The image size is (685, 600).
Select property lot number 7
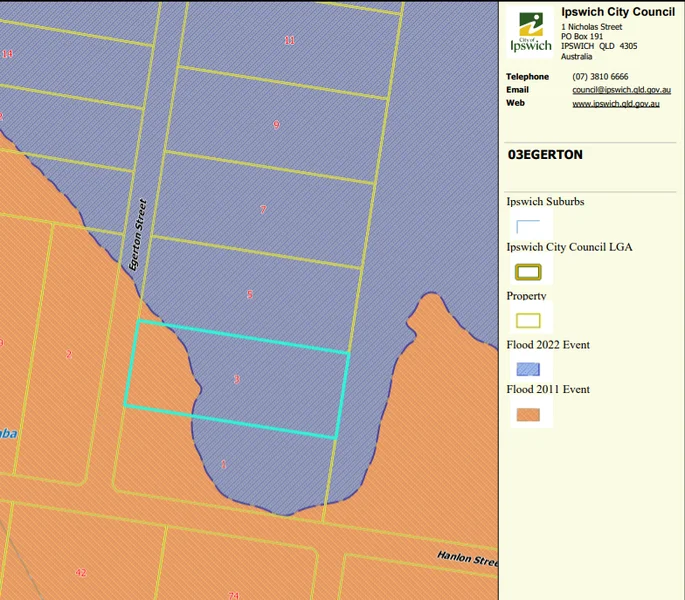tap(263, 210)
